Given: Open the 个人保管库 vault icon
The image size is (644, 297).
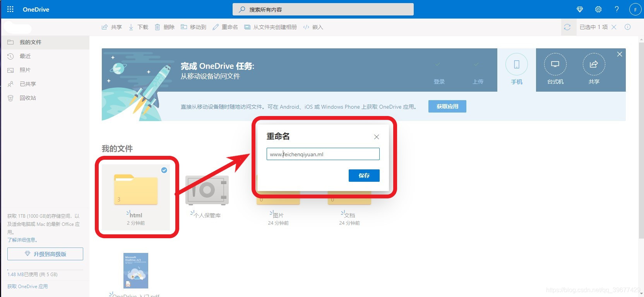Looking at the screenshot, I should pos(207,190).
